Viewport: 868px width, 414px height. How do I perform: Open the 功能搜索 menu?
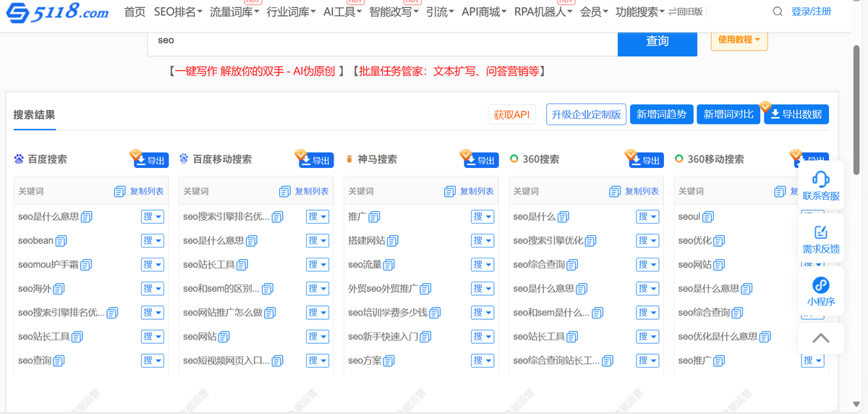point(640,12)
